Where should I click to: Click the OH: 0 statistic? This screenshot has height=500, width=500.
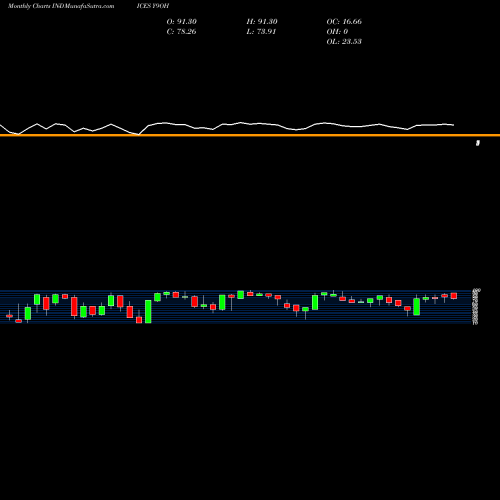tap(337, 31)
